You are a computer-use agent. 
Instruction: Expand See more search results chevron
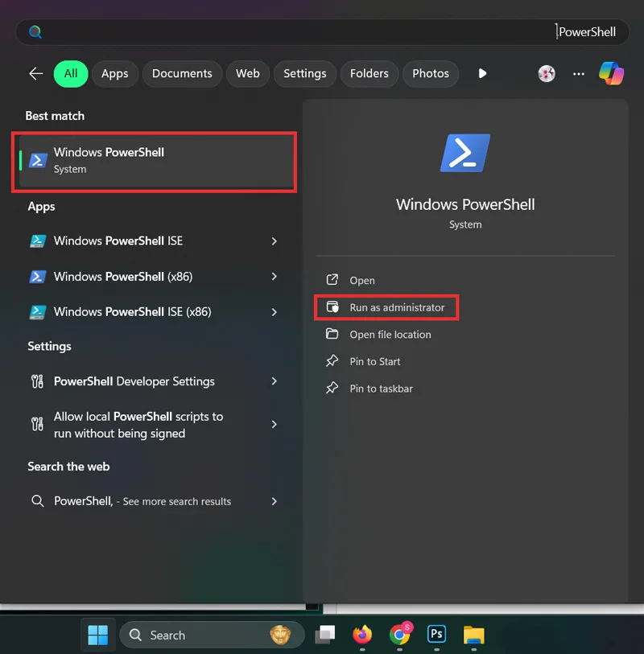coord(275,501)
